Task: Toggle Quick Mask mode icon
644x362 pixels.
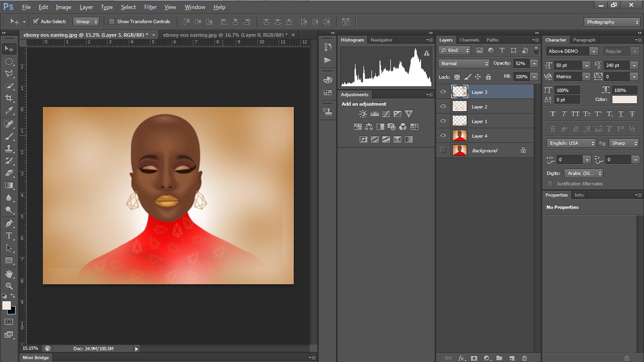Action: 9,322
